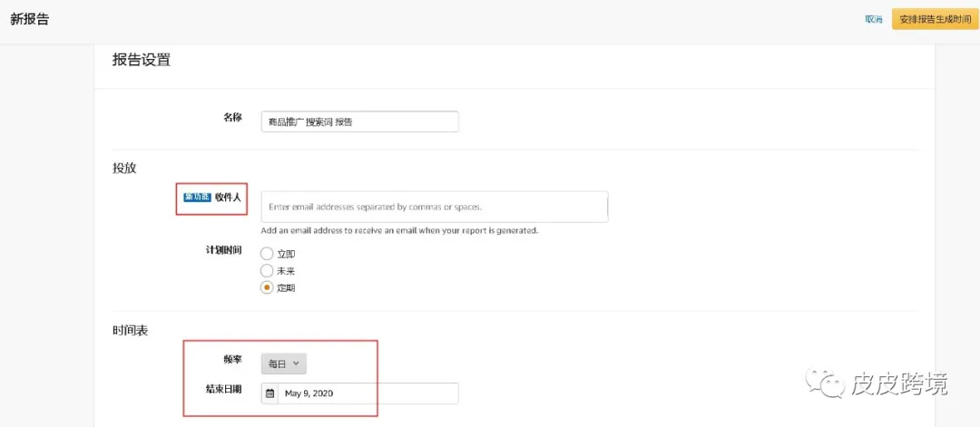Select the 未来 schedule option
The image size is (980, 427).
click(x=267, y=270)
